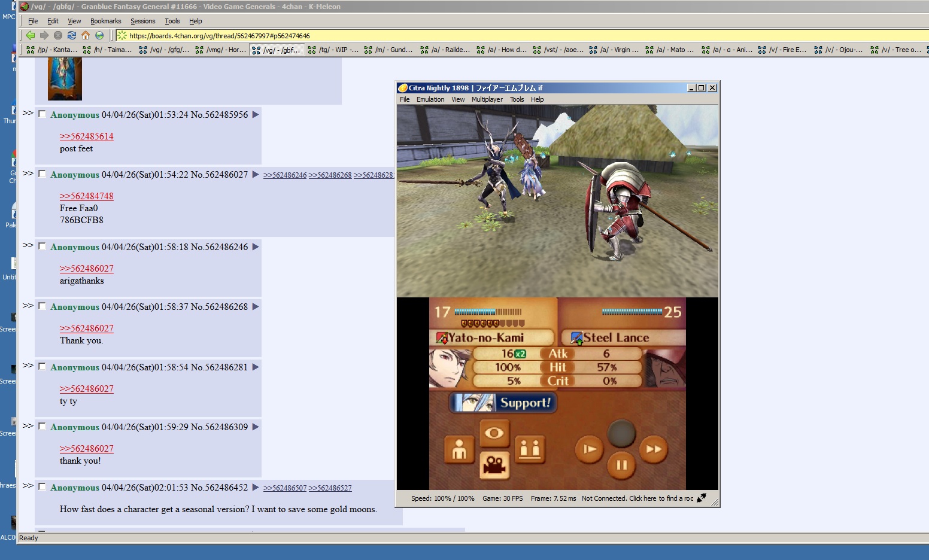Open the home page via the house icon

[86, 35]
